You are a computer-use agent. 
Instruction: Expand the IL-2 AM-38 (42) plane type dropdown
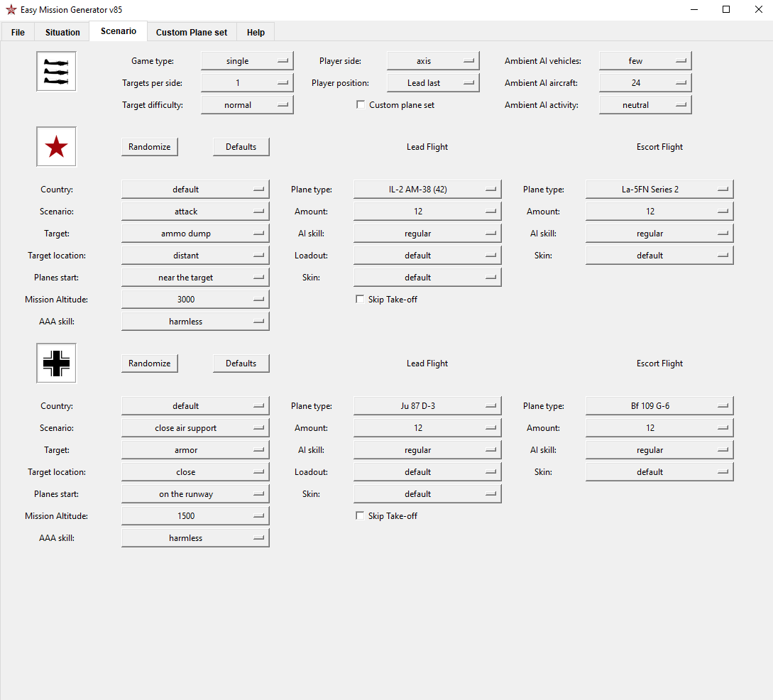point(427,190)
